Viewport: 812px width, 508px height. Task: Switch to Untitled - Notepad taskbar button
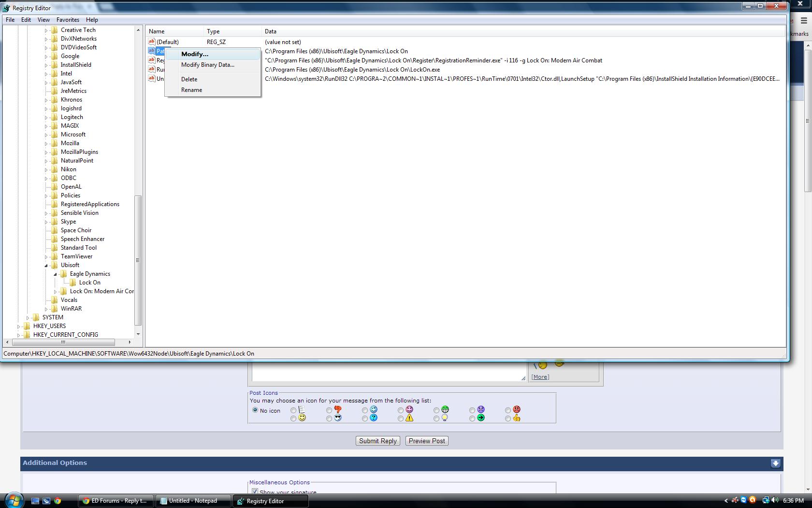point(193,501)
